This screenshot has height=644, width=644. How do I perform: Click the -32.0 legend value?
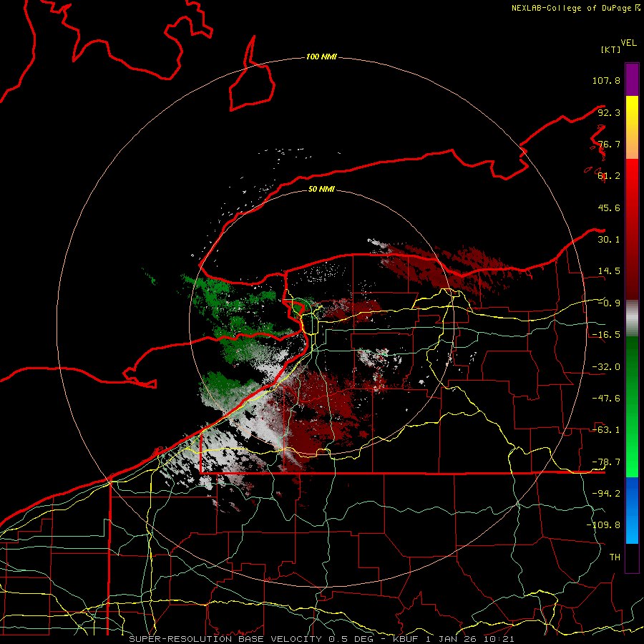(x=606, y=367)
